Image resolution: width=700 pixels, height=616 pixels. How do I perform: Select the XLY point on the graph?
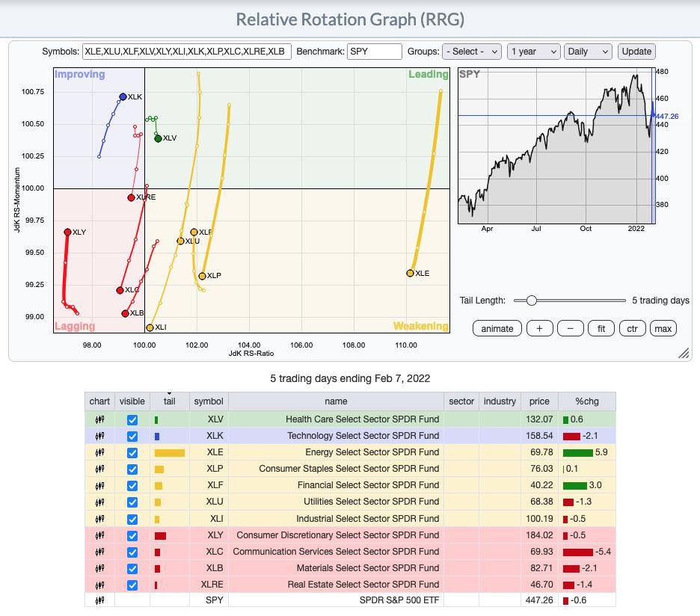pos(67,232)
